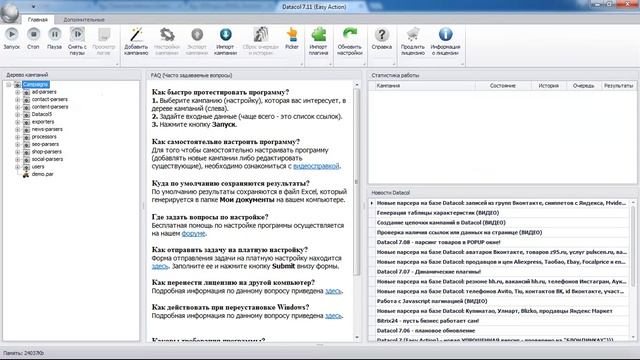This screenshot has height=360, width=640.
Task: Select the users folder
Action: click(38, 167)
